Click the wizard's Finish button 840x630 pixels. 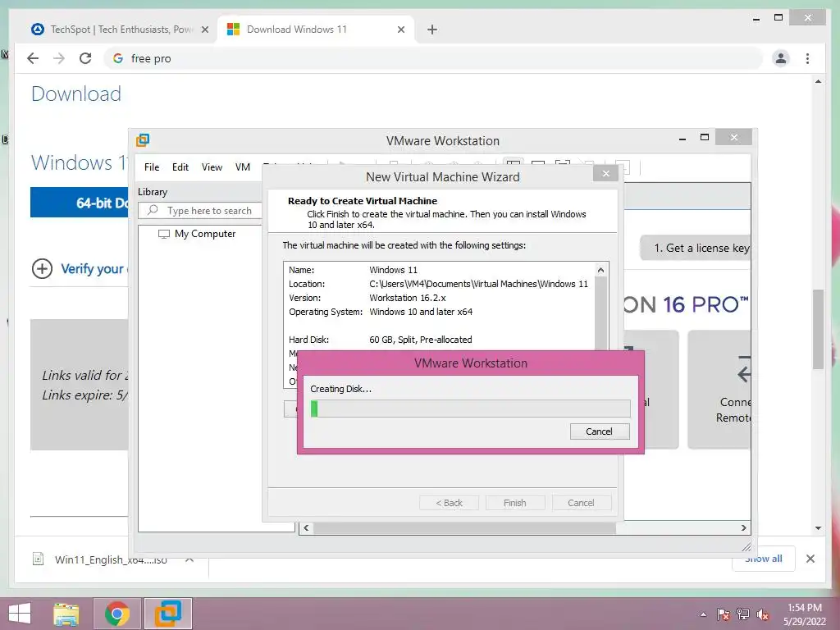pos(515,503)
